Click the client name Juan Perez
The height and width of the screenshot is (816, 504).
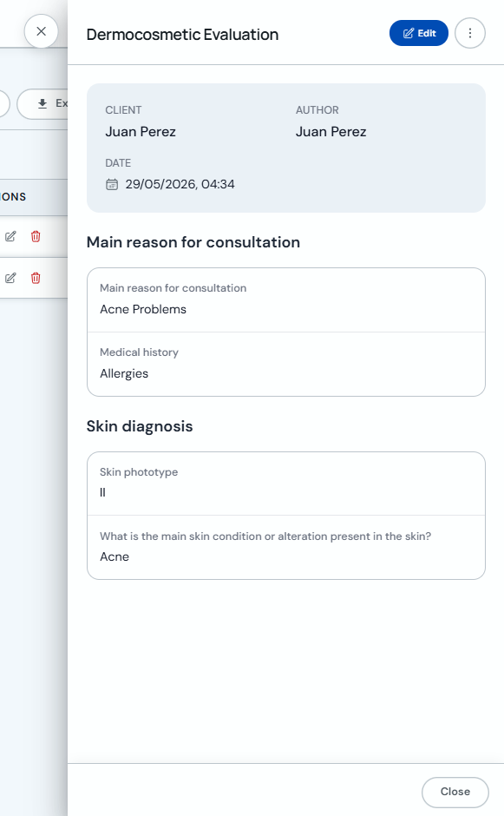tap(141, 132)
